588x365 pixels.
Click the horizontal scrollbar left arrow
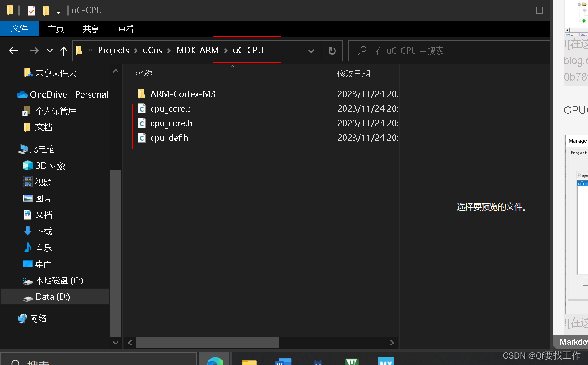click(x=130, y=343)
